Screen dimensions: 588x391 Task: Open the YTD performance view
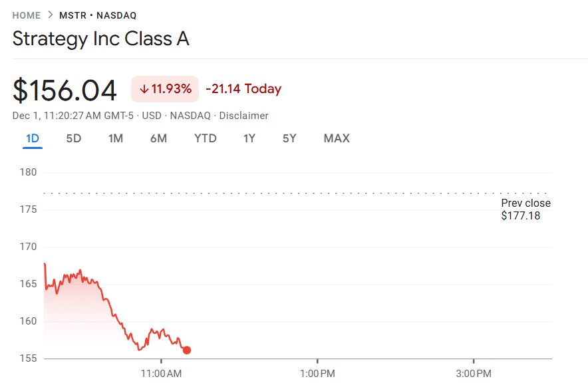(206, 138)
